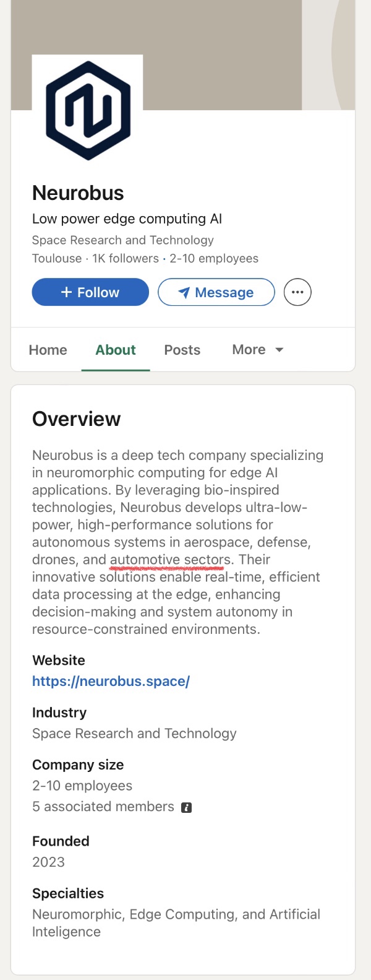The height and width of the screenshot is (980, 371).
Task: Select the About tab
Action: point(116,350)
